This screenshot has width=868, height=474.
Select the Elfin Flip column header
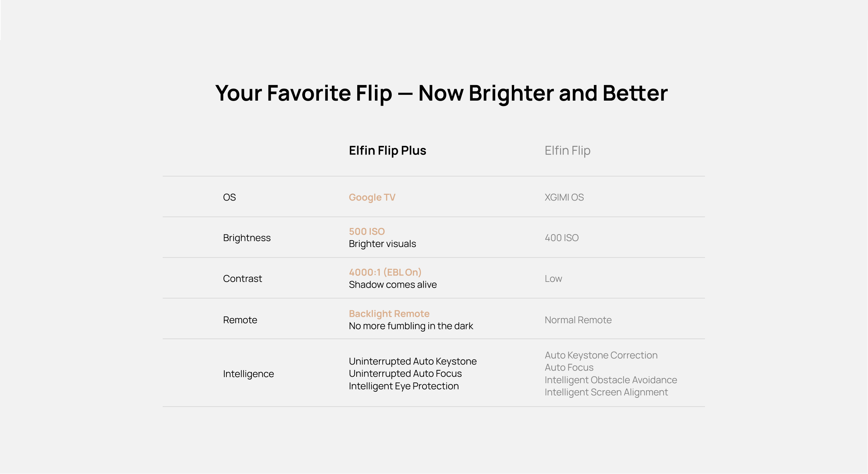[x=567, y=150]
